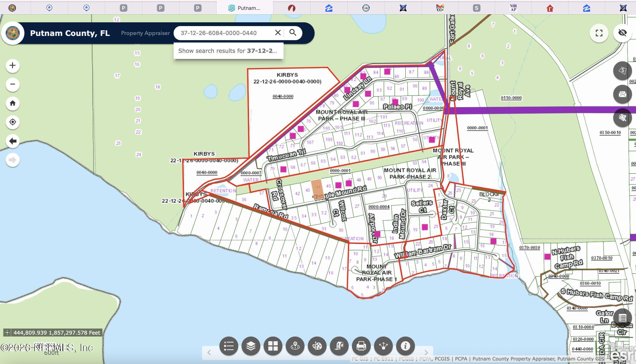Open the sales search dollar icon
Screen dimensions: 636x364
tap(622, 71)
